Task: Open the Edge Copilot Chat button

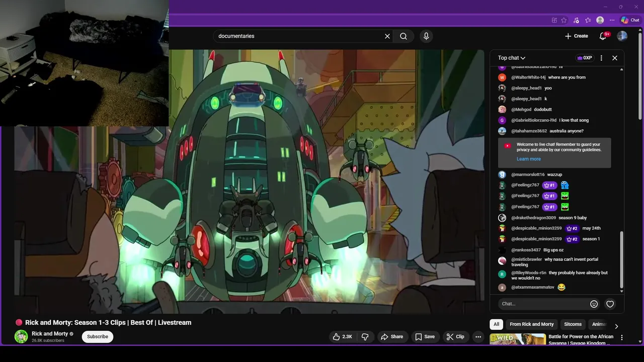Action: [630, 20]
